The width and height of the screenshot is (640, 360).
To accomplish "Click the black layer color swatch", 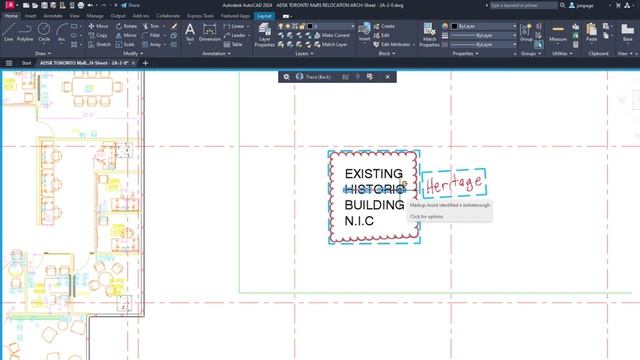I will (310, 26).
